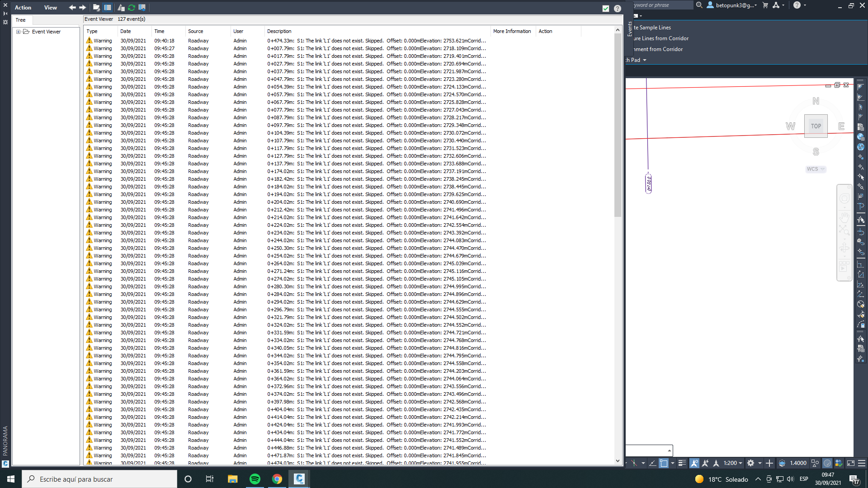Click the workspace switching gear icon
The width and height of the screenshot is (868, 488).
tap(750, 463)
